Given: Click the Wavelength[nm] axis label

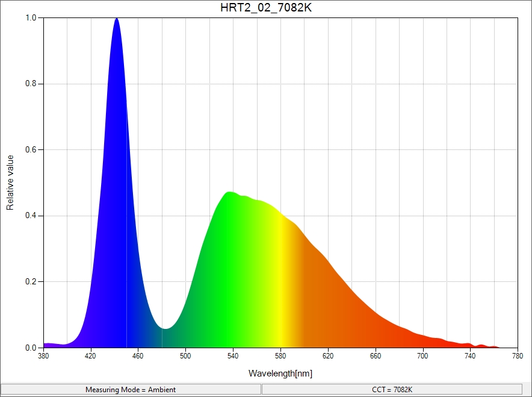Looking at the screenshot, I should click(x=280, y=374).
